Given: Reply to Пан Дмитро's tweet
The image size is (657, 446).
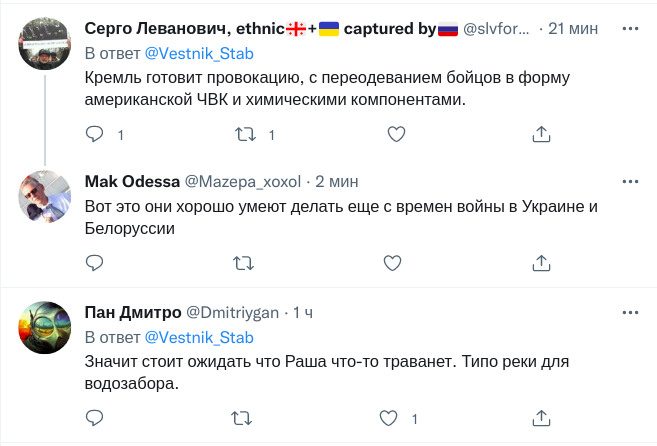Looking at the screenshot, I should [95, 416].
